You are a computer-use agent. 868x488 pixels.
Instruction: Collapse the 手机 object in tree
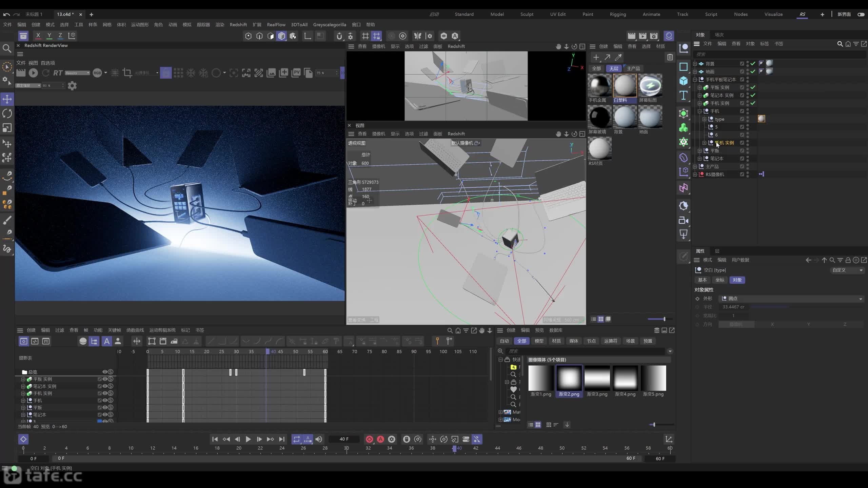[699, 111]
